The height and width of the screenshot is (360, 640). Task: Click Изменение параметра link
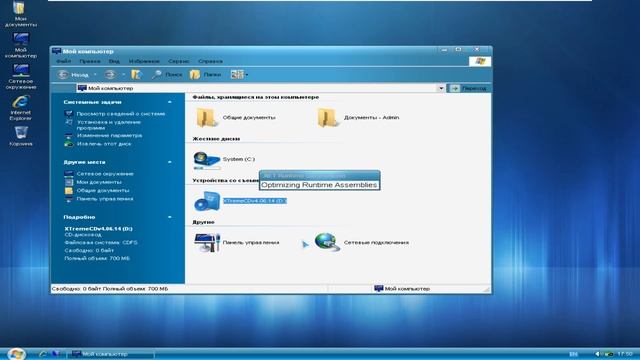(109, 136)
